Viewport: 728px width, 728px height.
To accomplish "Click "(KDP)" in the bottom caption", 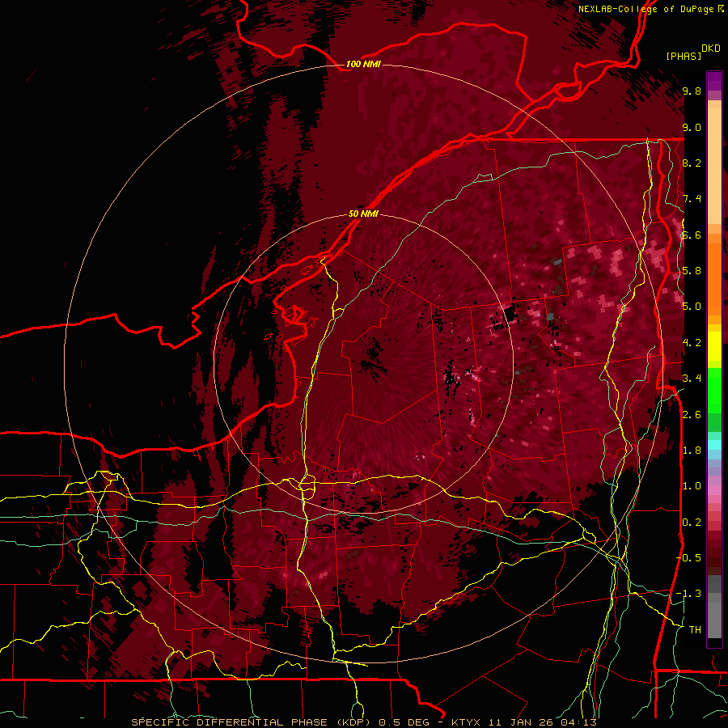I will click(x=353, y=722).
